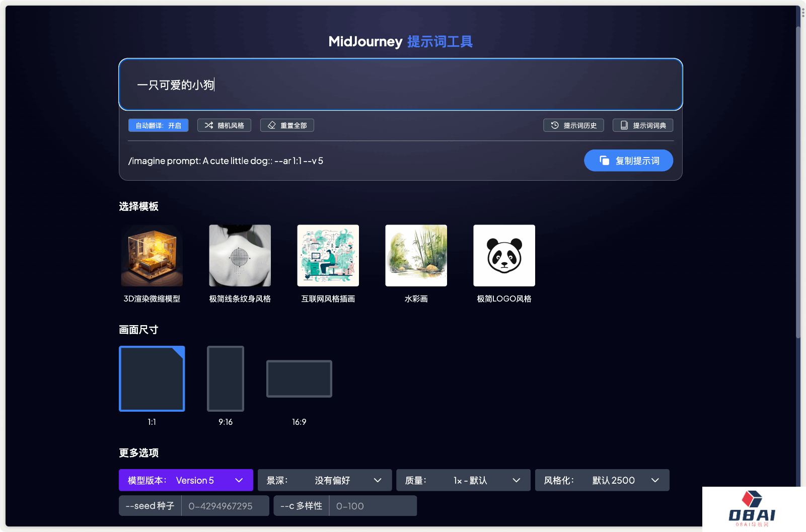This screenshot has width=806, height=532.
Task: Select the 互联网风格插画 template
Action: point(328,255)
